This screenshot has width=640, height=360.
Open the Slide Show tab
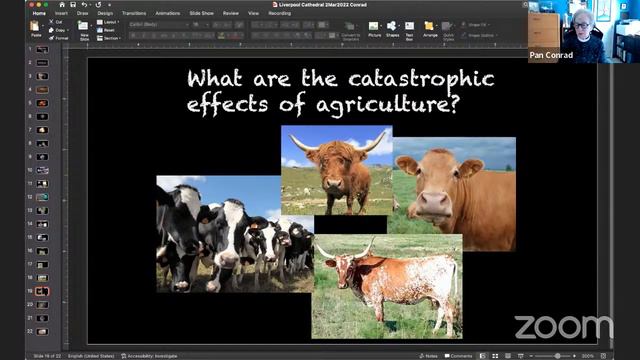[x=201, y=13]
